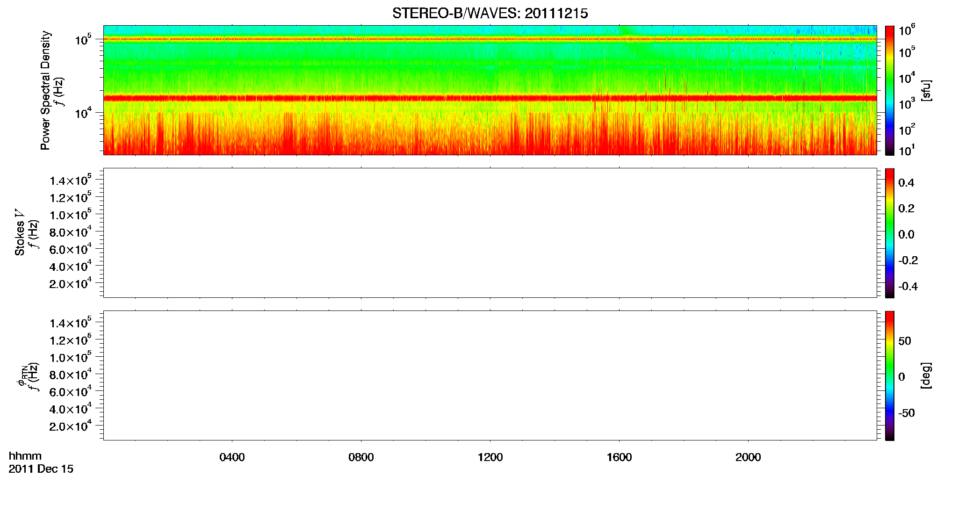This screenshot has height=505, width=980.
Task: Click the [deg] colorbar unit label
Action: (x=926, y=375)
